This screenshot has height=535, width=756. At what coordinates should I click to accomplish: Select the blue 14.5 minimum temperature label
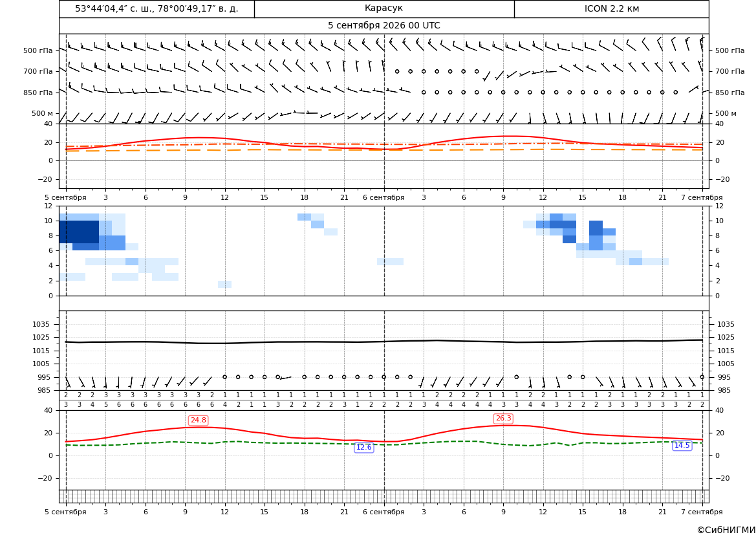pyautogui.click(x=682, y=445)
